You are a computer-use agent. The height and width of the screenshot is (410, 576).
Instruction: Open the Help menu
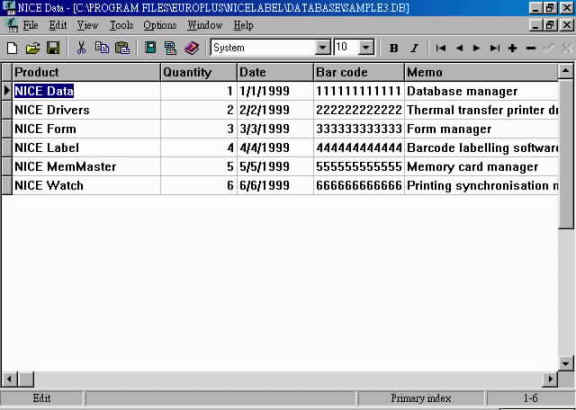pyautogui.click(x=244, y=25)
